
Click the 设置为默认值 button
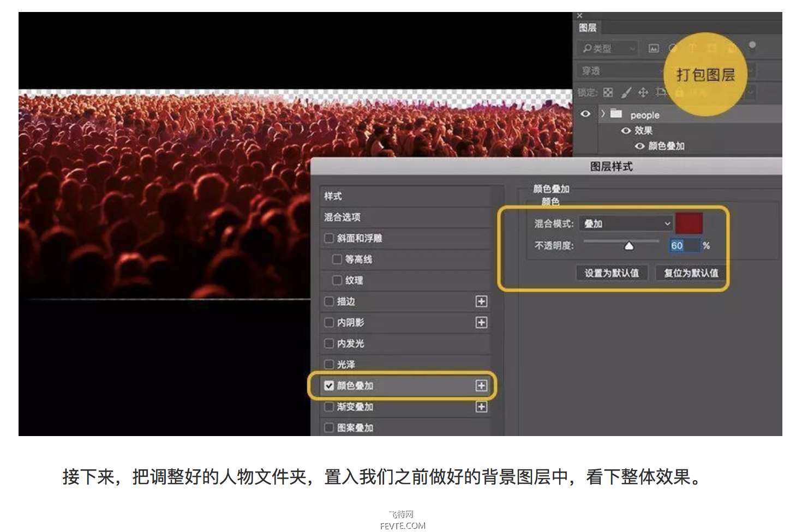point(612,273)
